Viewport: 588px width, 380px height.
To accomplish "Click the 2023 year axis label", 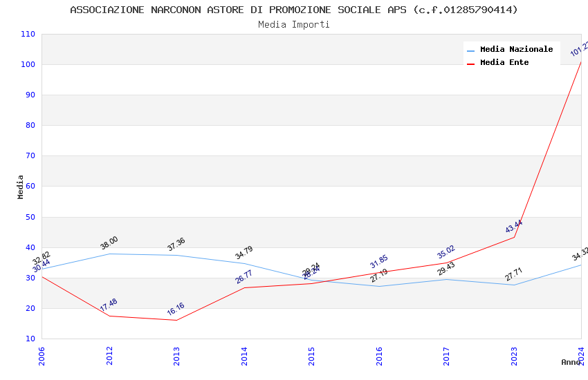I will tap(514, 356).
